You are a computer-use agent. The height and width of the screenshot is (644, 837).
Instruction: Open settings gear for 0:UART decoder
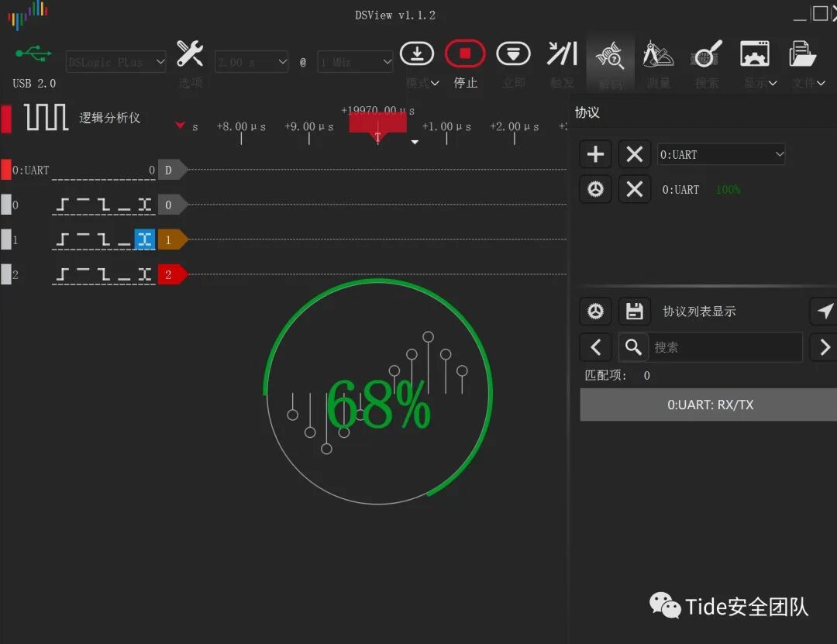click(x=595, y=189)
